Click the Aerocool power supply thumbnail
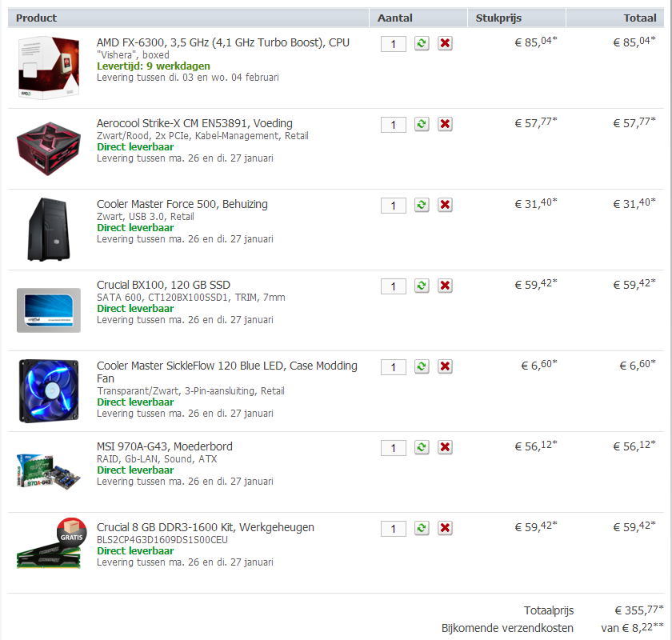This screenshot has width=672, height=640. tap(49, 148)
